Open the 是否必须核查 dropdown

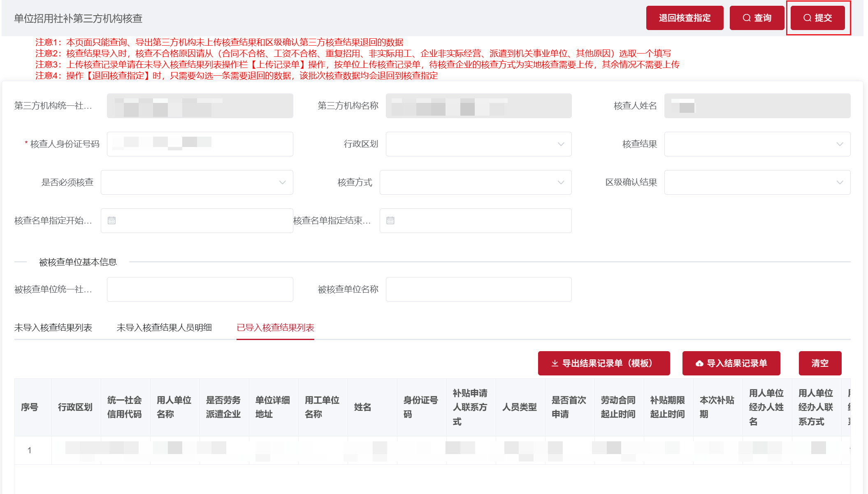pyautogui.click(x=197, y=182)
